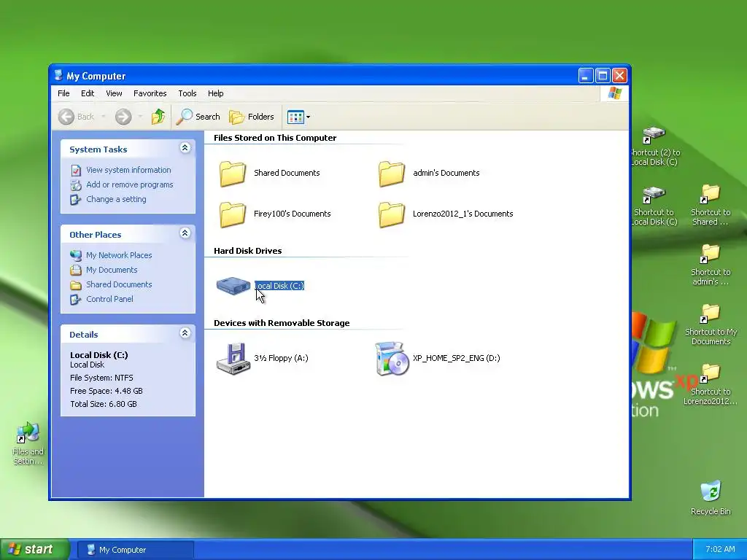Click the XP_HOME_SP2_ENG (D:) label
Screen dimensions: 747x560
457,358
